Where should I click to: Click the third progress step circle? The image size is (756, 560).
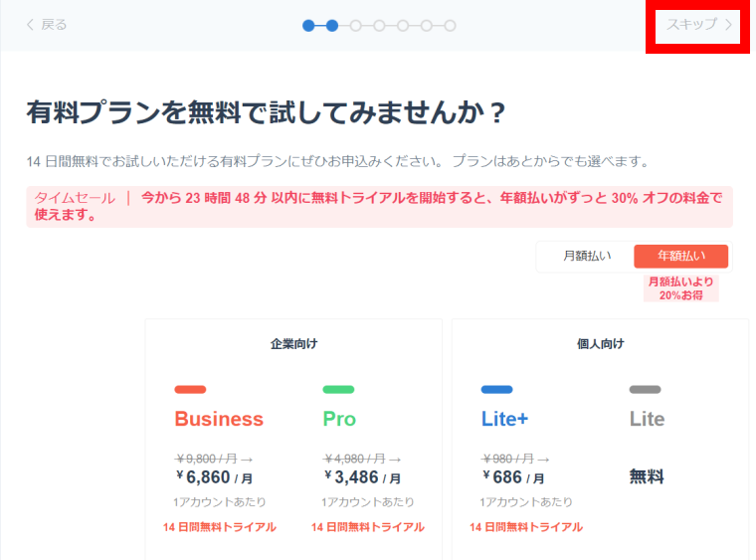pyautogui.click(x=356, y=25)
